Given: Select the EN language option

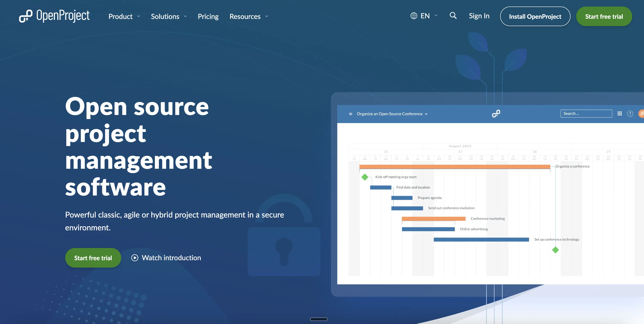Looking at the screenshot, I should [425, 16].
